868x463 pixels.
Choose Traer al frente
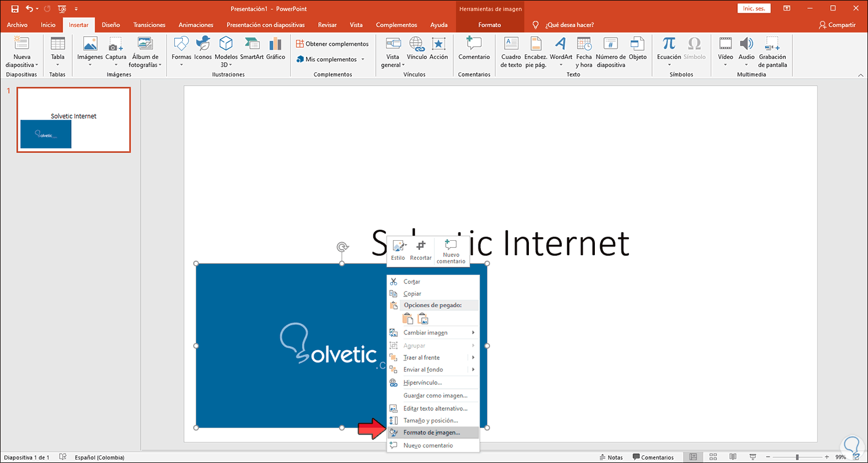click(433, 358)
